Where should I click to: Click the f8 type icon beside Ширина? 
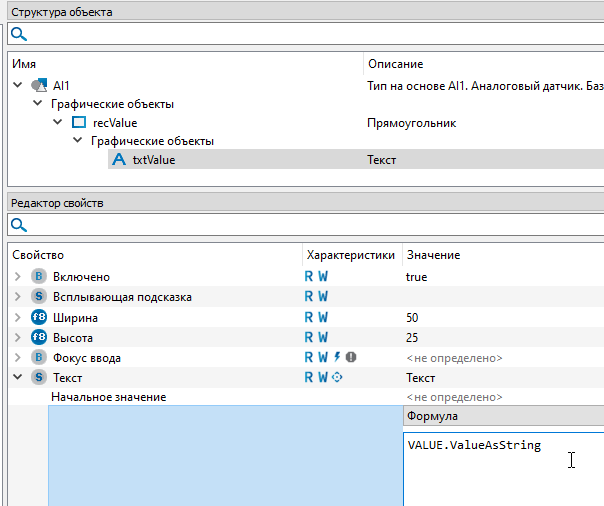39,317
